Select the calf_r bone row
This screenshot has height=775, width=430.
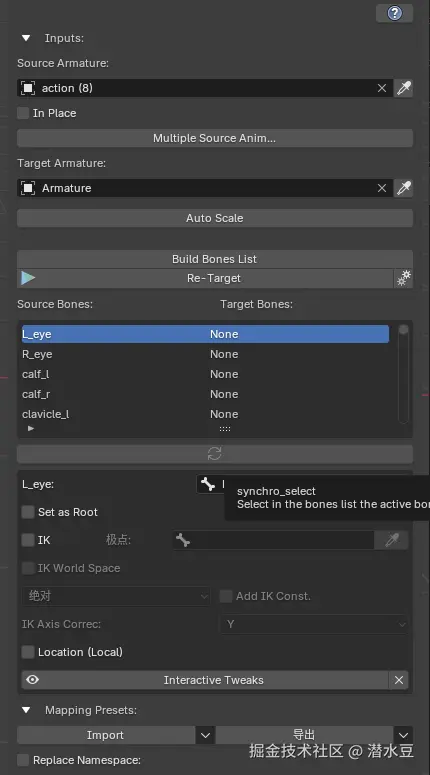click(205, 394)
